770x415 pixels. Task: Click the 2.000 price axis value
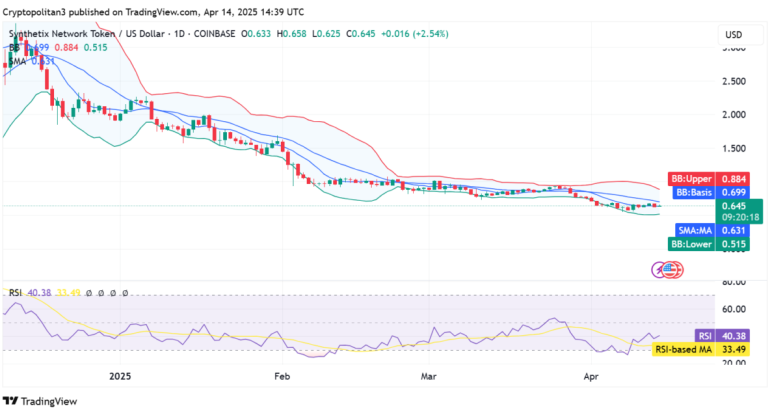coord(734,114)
